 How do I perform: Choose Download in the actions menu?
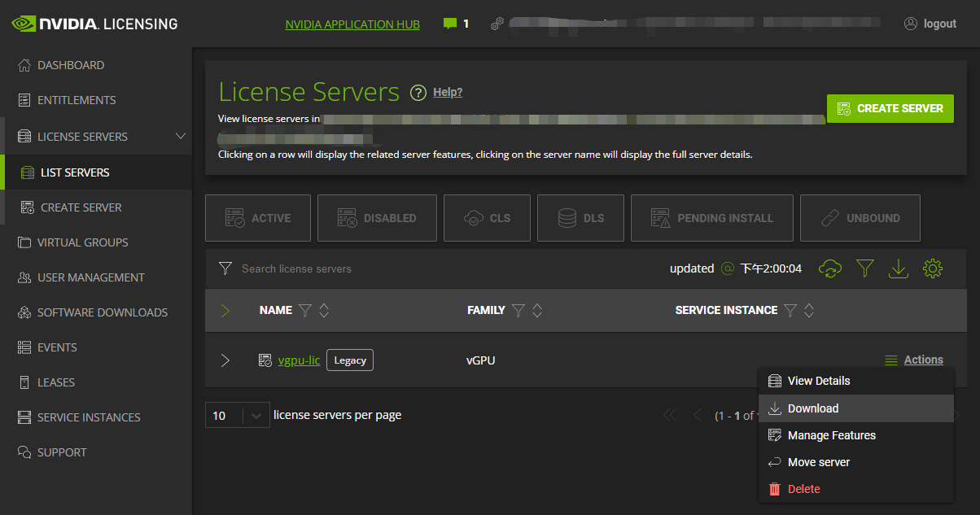[x=855, y=408]
